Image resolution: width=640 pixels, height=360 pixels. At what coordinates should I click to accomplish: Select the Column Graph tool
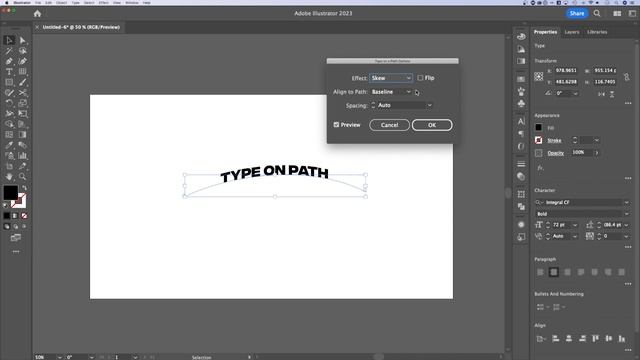pos(22,156)
